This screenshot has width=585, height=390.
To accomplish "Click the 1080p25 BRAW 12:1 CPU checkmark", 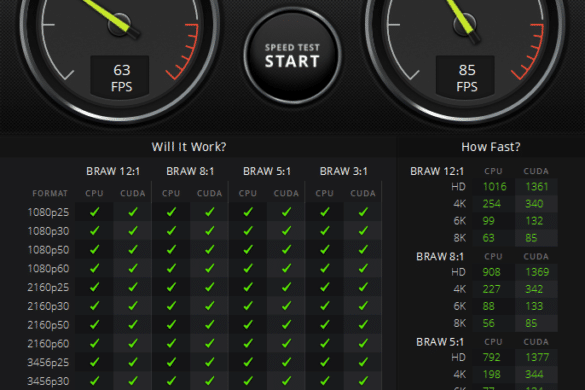I will click(x=94, y=212).
